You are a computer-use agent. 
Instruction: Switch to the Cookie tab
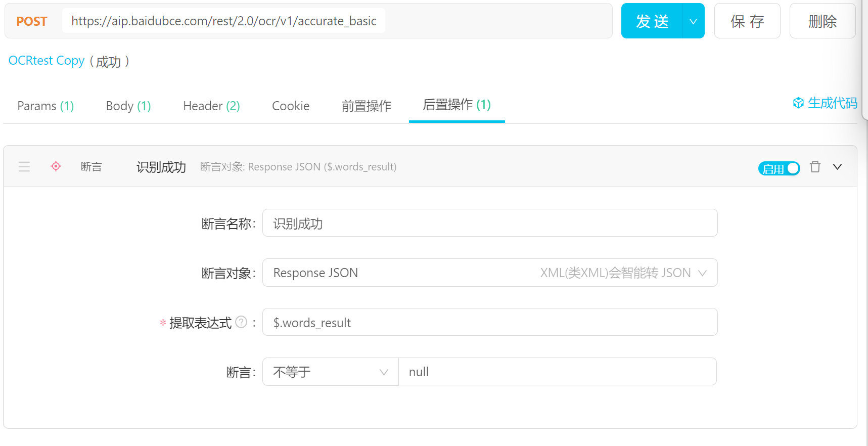point(291,106)
